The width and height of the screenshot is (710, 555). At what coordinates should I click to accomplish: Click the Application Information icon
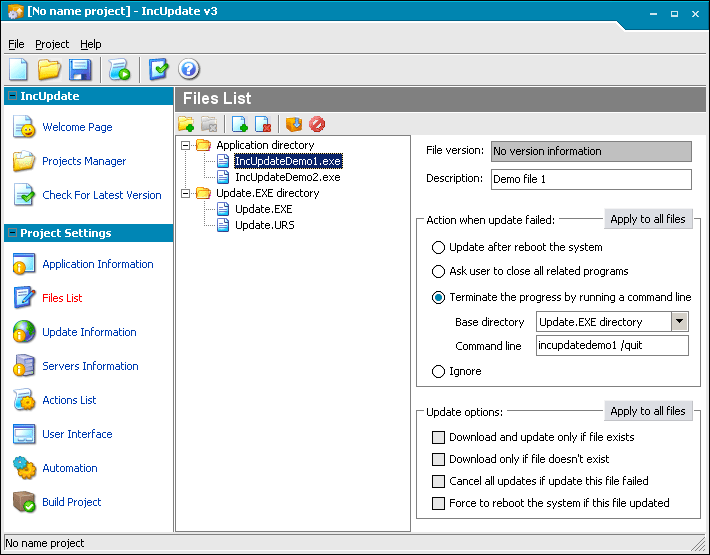(x=24, y=264)
